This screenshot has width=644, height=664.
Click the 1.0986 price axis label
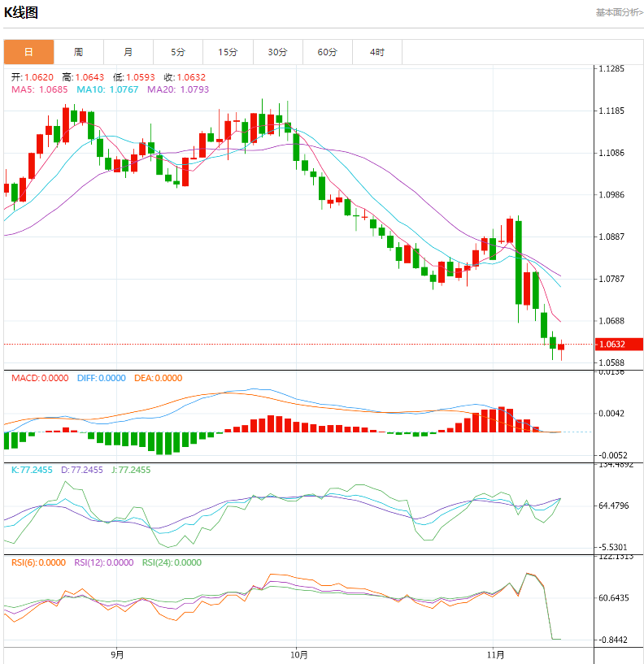611,195
